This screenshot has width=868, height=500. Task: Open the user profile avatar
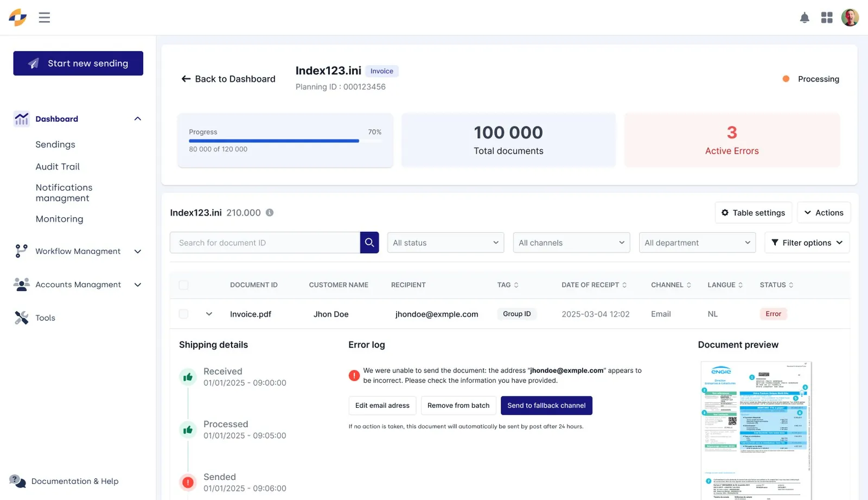pyautogui.click(x=850, y=17)
